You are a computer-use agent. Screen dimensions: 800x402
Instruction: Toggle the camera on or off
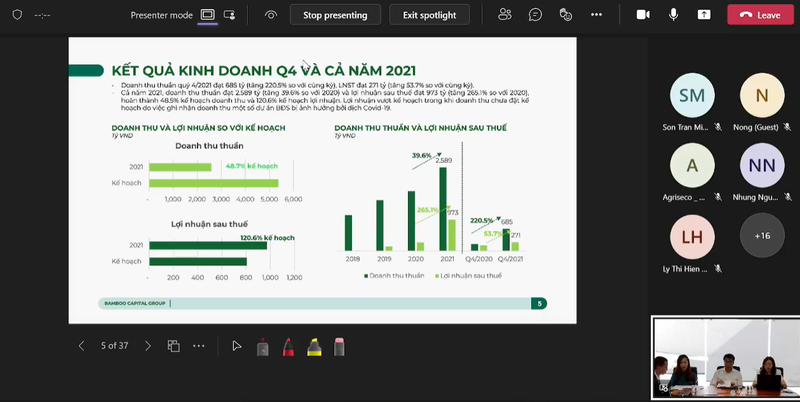(x=643, y=15)
